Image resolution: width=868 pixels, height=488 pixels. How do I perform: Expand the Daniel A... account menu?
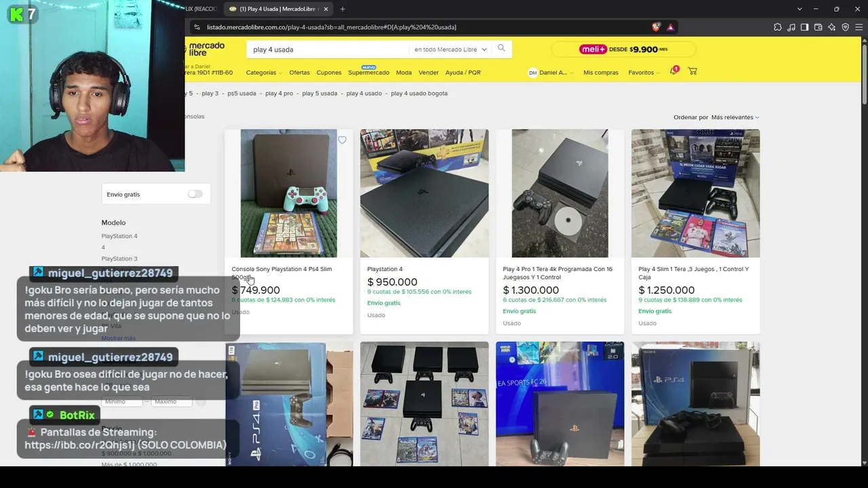pos(556,73)
